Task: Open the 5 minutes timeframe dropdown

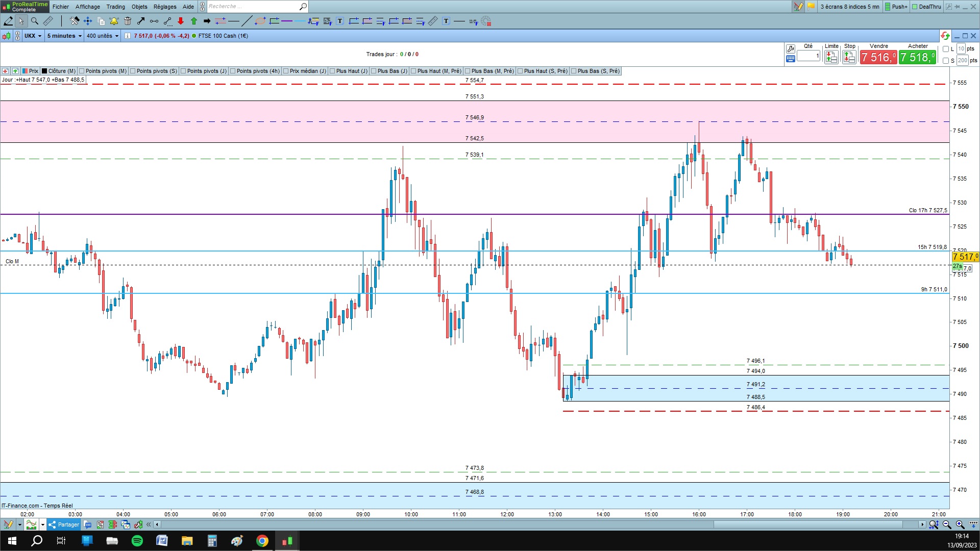Action: coord(64,36)
